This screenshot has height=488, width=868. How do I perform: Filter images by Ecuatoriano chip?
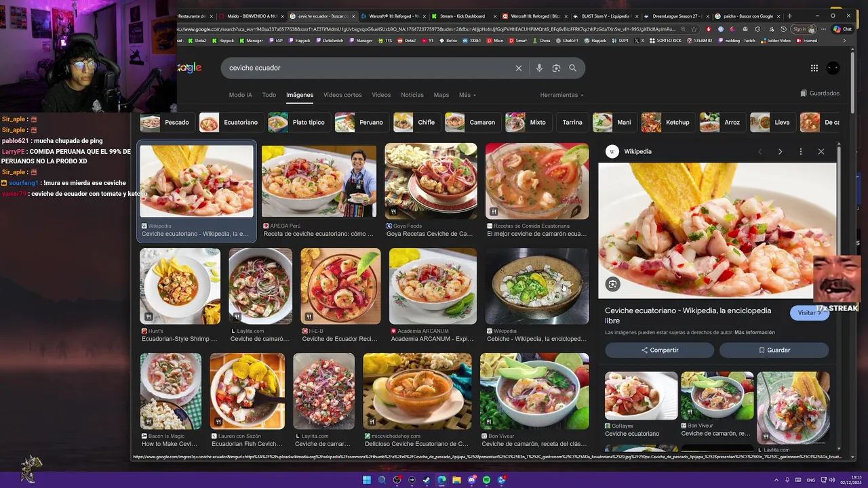coord(230,123)
